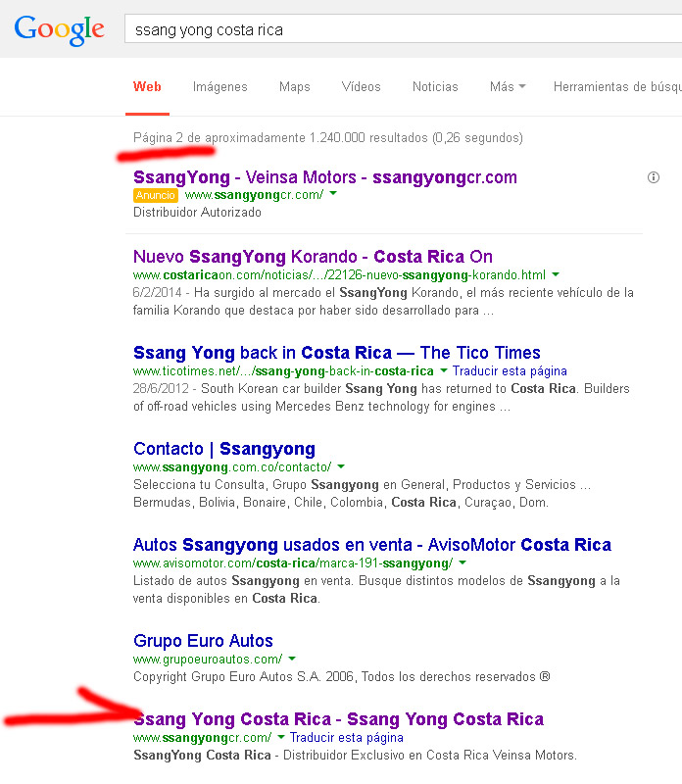Open Herramientas de búsqueda
Screen dimensions: 682x784
(x=617, y=87)
